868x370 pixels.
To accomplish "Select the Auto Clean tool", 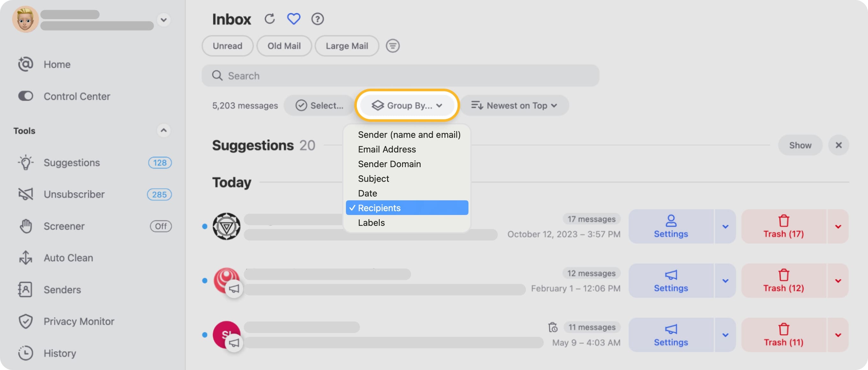I will point(68,258).
